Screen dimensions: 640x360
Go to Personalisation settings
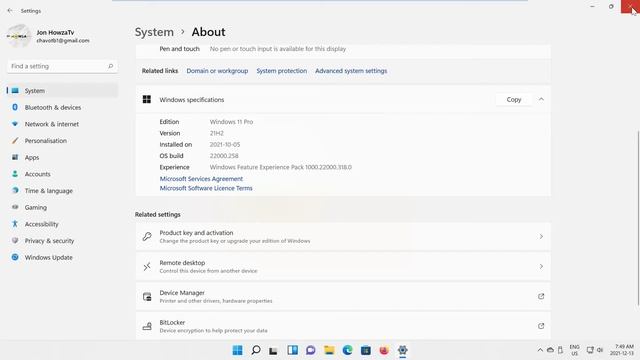pyautogui.click(x=62, y=141)
